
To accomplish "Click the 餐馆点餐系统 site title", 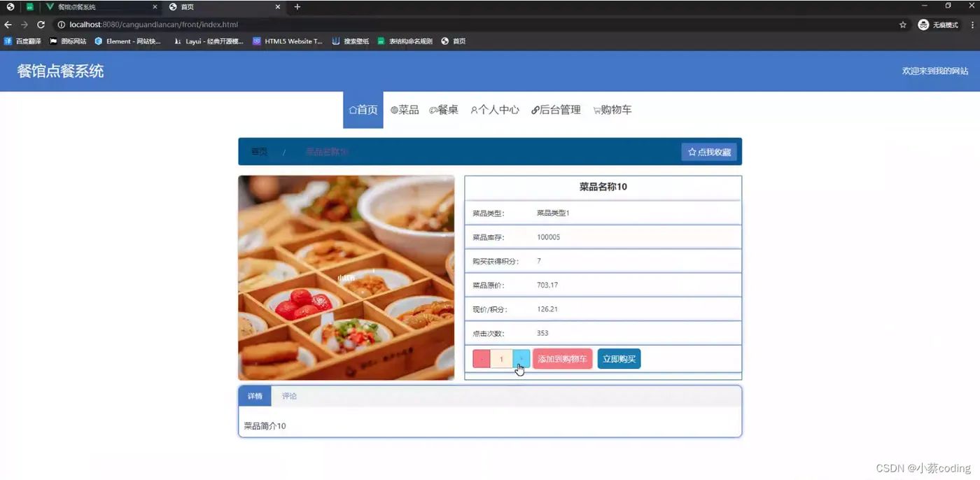I will tap(60, 71).
